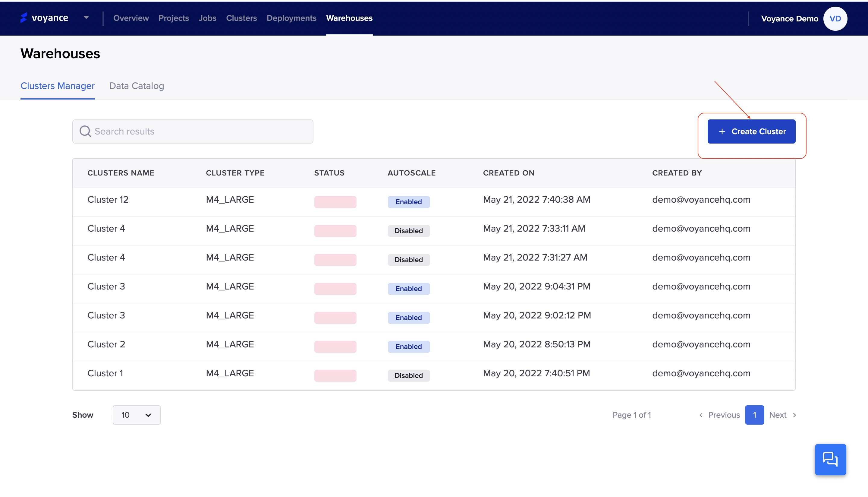Click the plus icon on Create Cluster
The height and width of the screenshot is (497, 868).
[x=722, y=132]
